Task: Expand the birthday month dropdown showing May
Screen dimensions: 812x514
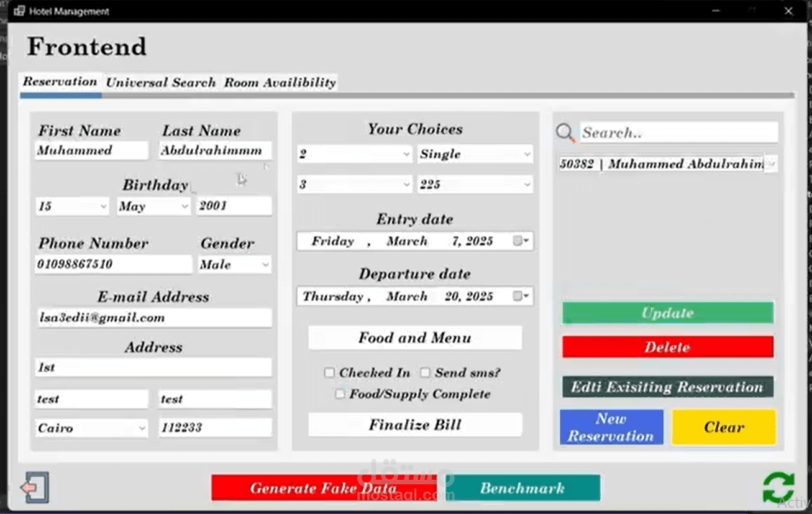Action: point(186,206)
